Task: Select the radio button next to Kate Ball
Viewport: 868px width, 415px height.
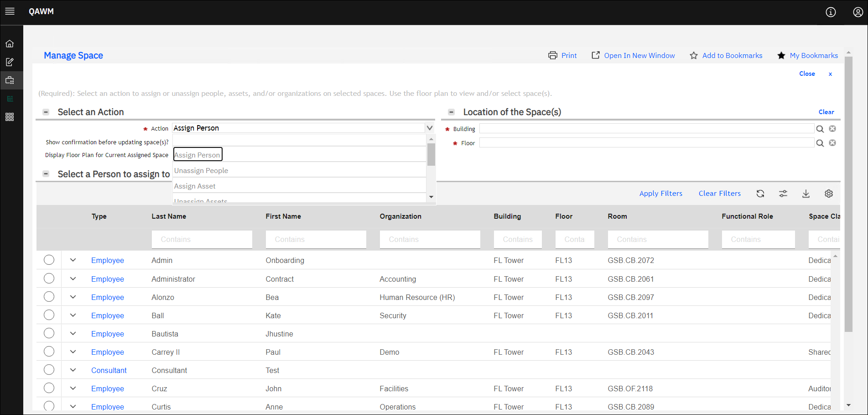Action: (49, 315)
